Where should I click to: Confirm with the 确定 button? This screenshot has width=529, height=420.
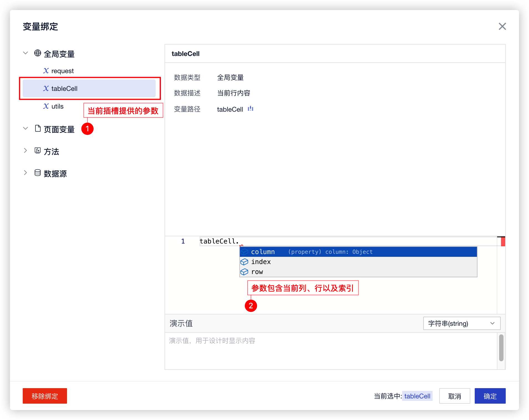pyautogui.click(x=490, y=396)
